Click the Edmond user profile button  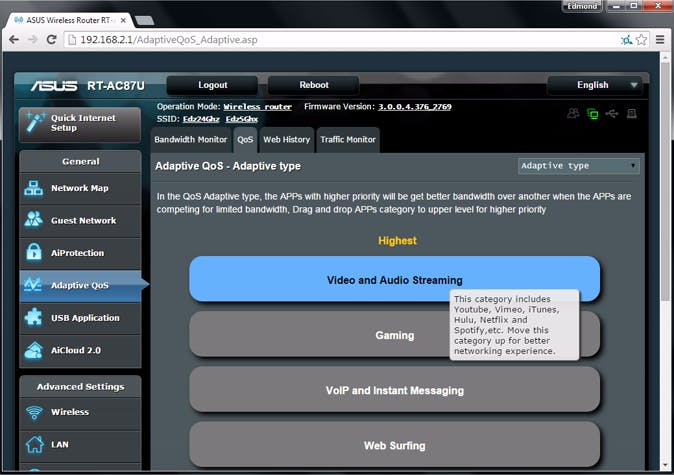click(582, 6)
